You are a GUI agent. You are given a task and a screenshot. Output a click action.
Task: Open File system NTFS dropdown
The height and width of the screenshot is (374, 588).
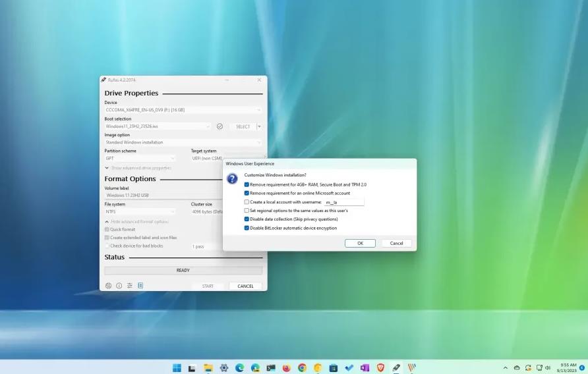coord(140,212)
